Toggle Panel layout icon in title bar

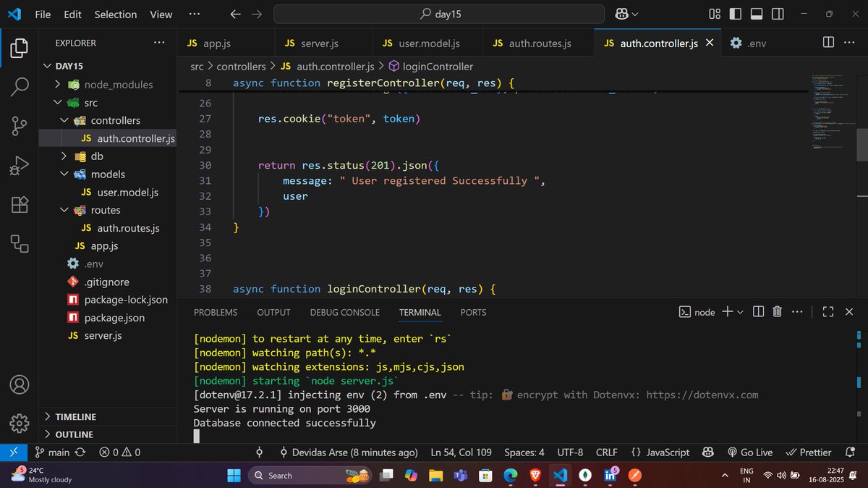(x=757, y=14)
